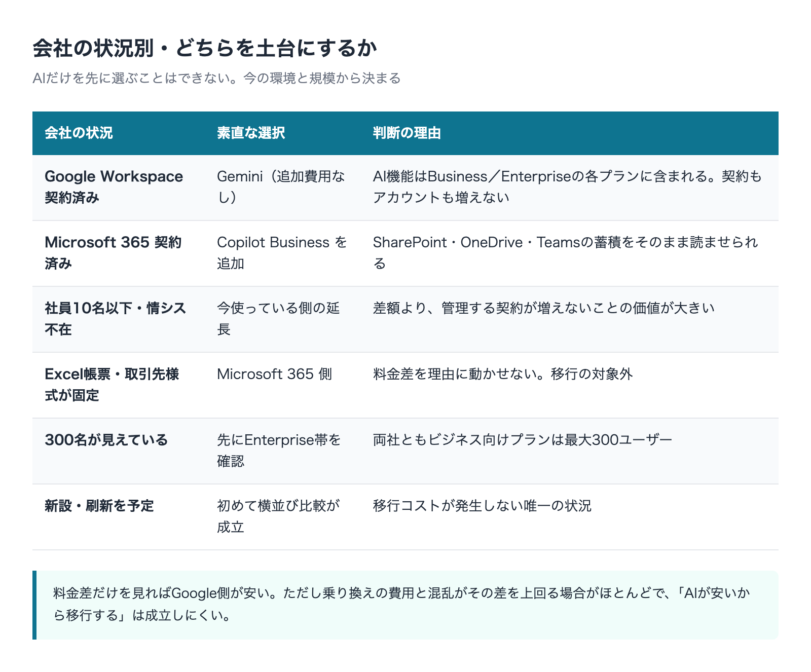Click the SharePoint・OneDrive・Teams reason cell
Screen dimensions: 811x672
tap(570, 253)
